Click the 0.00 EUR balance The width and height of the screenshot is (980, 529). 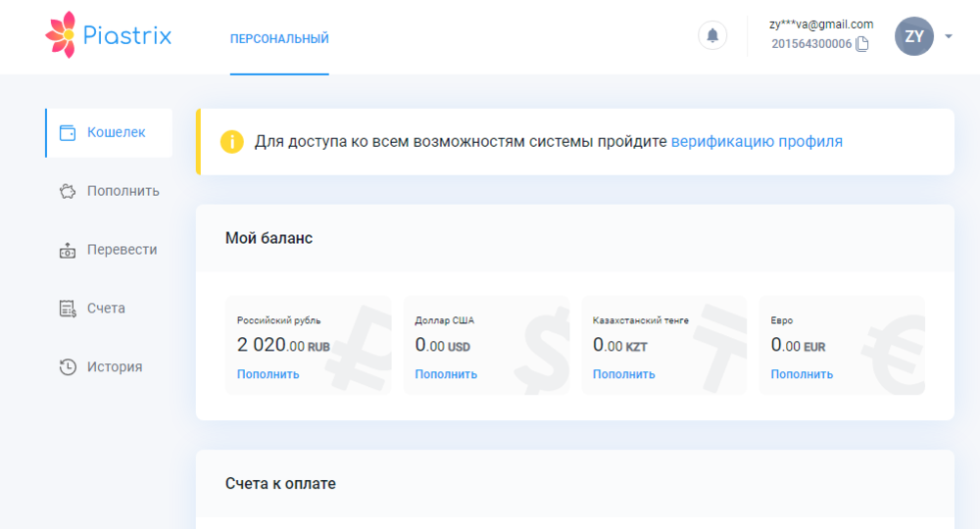(798, 345)
